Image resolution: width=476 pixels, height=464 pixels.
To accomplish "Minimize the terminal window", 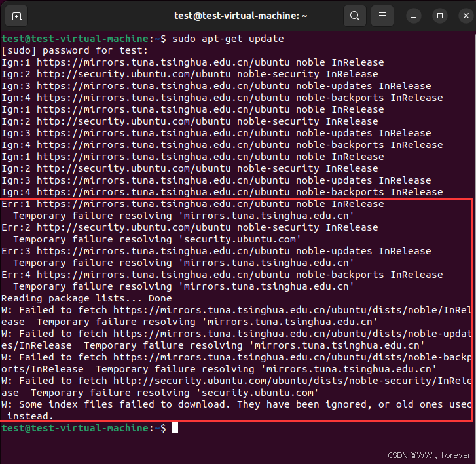I will click(413, 16).
